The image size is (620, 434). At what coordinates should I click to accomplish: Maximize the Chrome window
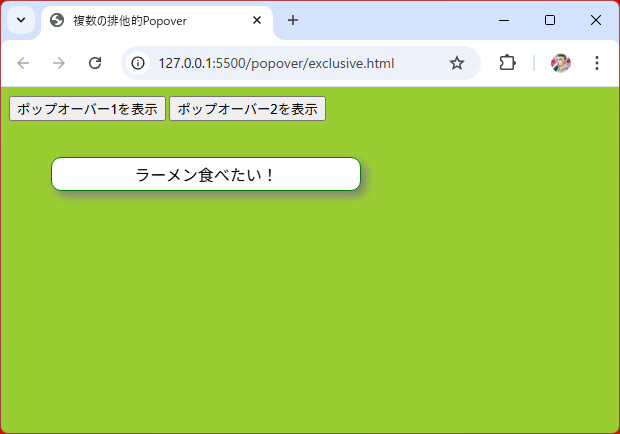click(x=550, y=20)
